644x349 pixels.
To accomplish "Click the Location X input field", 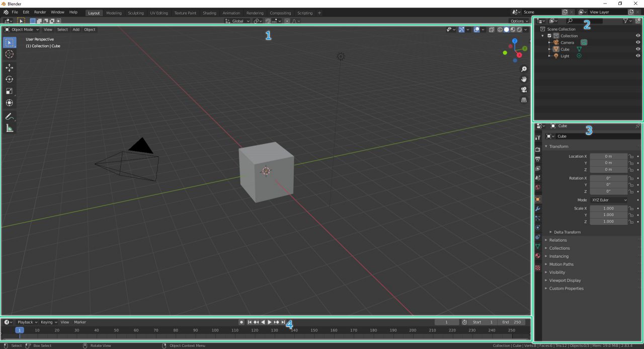I will click(609, 156).
